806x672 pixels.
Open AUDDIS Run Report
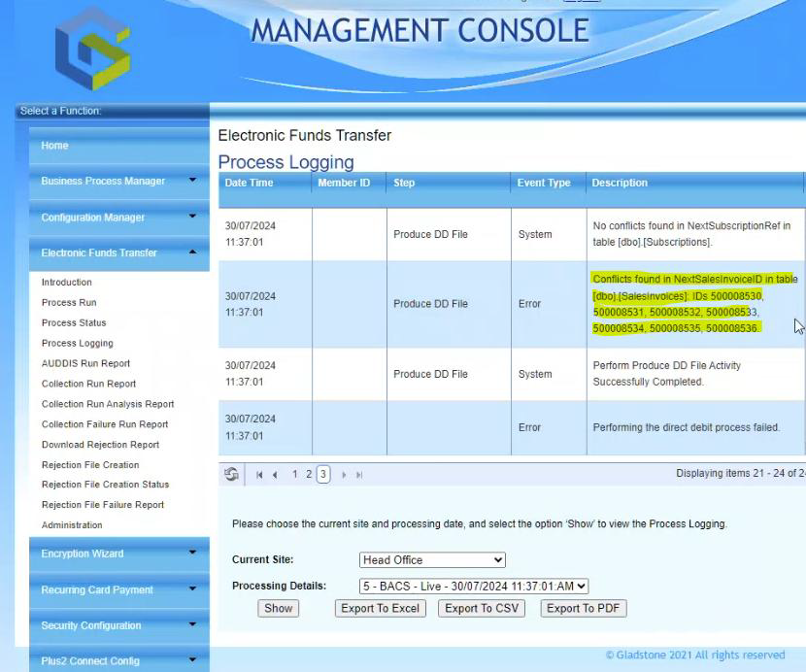(x=85, y=363)
